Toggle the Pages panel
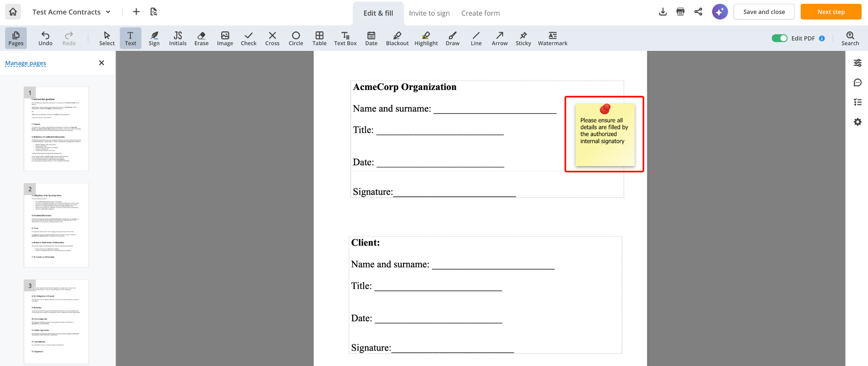The height and width of the screenshot is (366, 868). pyautogui.click(x=16, y=38)
